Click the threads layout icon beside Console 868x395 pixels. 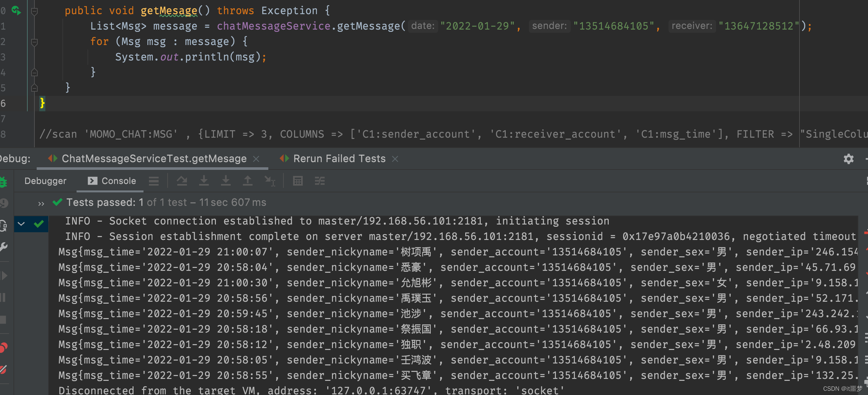pos(154,181)
